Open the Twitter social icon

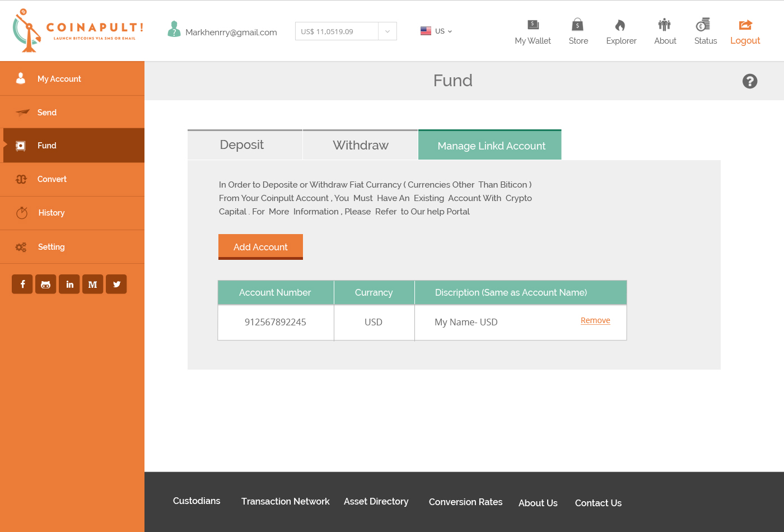(x=116, y=284)
